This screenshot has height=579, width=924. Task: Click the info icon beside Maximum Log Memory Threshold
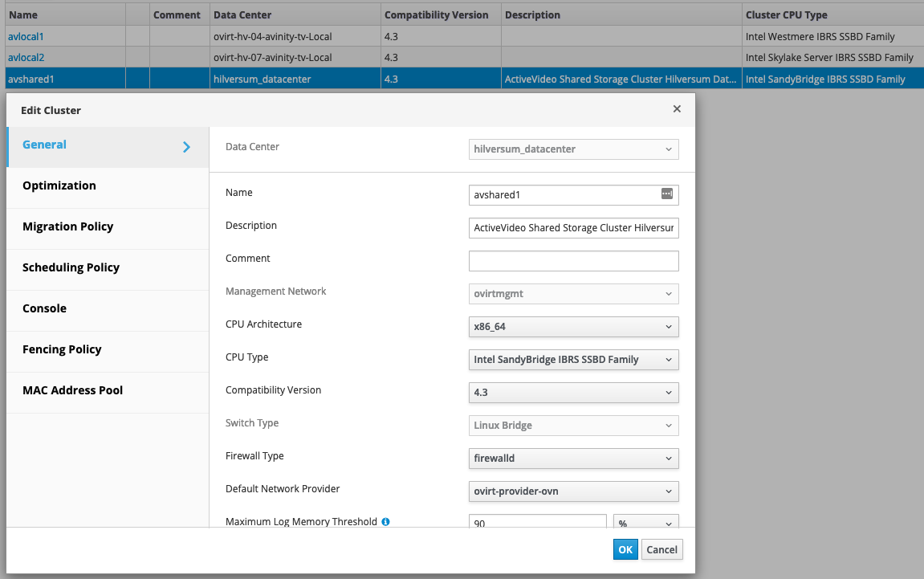coord(385,522)
